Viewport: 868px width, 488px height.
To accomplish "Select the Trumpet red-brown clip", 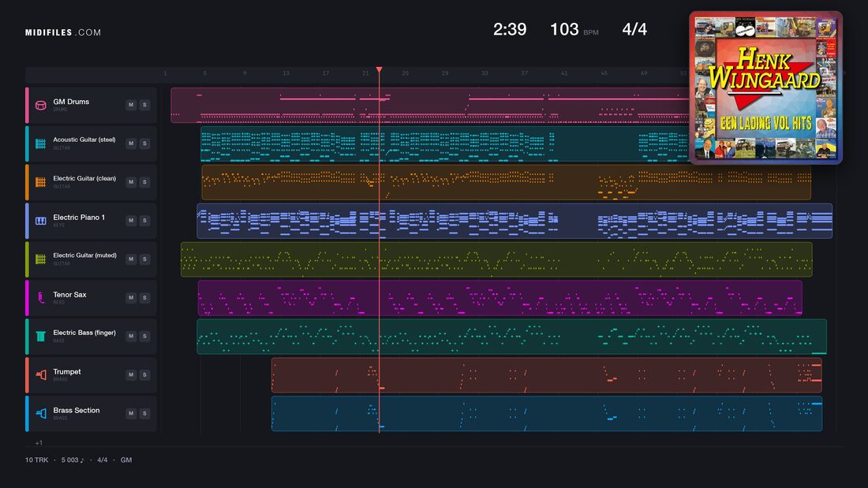I will pos(546,375).
